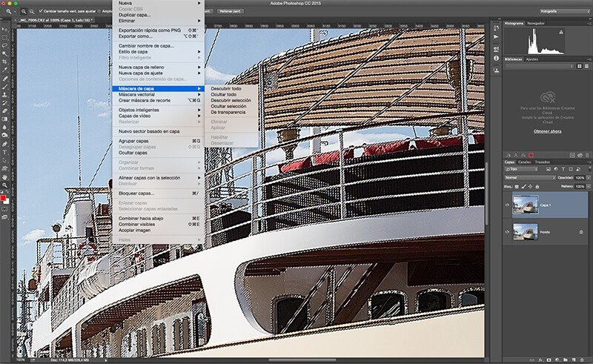Switch to the Navegador tab
593x364 pixels.
tap(535, 23)
